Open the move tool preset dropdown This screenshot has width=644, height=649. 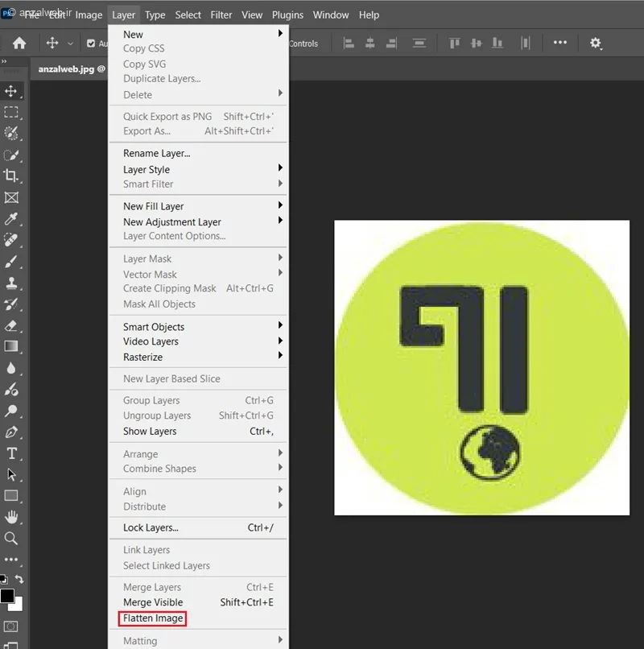coord(70,43)
